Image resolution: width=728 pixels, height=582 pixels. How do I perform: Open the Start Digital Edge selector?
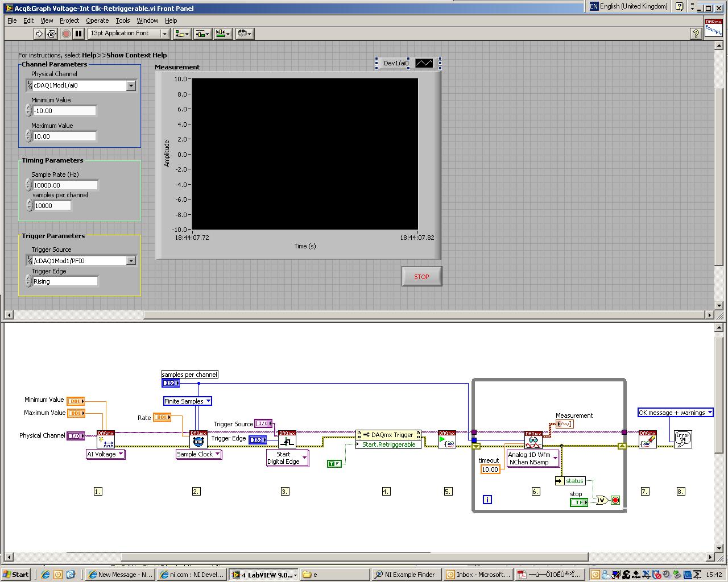[x=287, y=458]
